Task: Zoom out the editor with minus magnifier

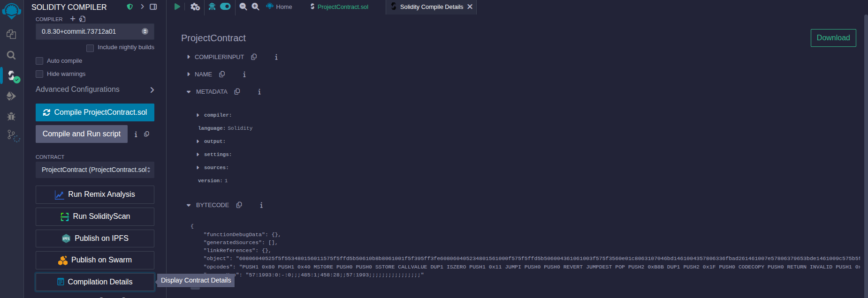Action: pyautogui.click(x=243, y=7)
